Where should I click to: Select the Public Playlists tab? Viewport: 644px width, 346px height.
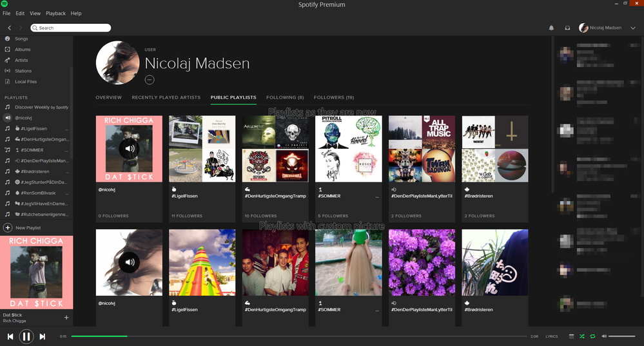click(x=233, y=97)
